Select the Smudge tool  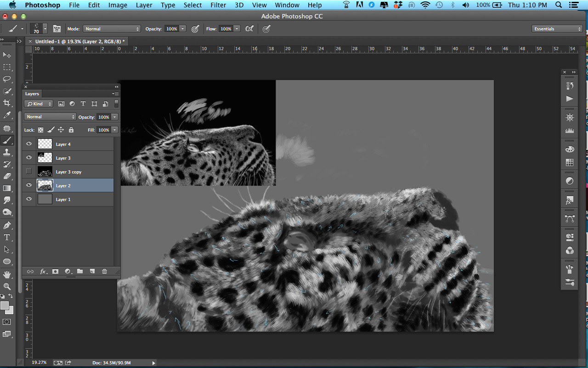coord(7,200)
